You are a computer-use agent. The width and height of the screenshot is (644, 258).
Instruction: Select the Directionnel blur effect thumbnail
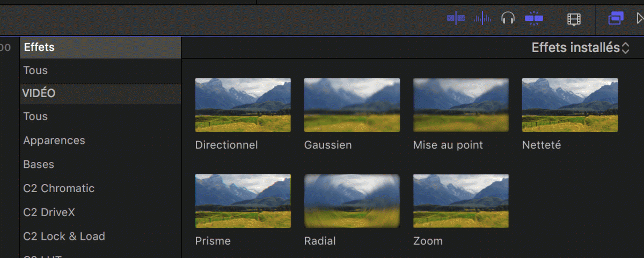tap(243, 105)
